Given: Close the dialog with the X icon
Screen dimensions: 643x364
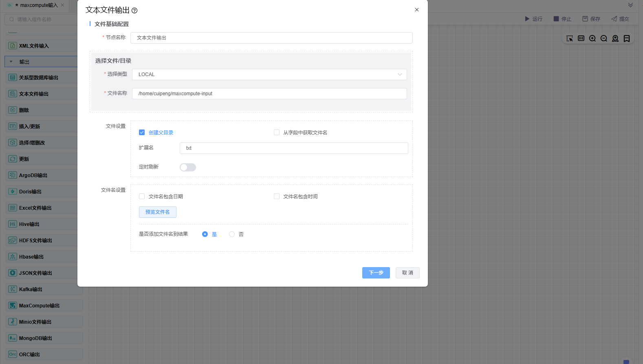Looking at the screenshot, I should coord(417,10).
